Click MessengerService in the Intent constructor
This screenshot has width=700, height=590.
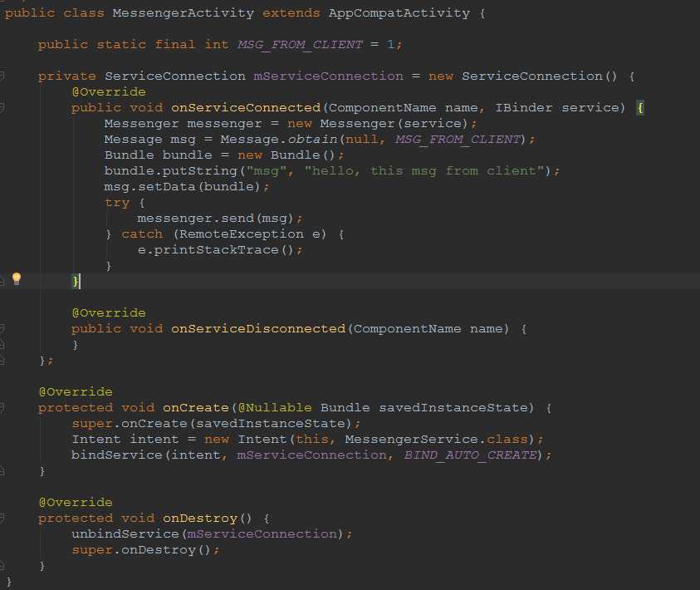[x=412, y=439]
